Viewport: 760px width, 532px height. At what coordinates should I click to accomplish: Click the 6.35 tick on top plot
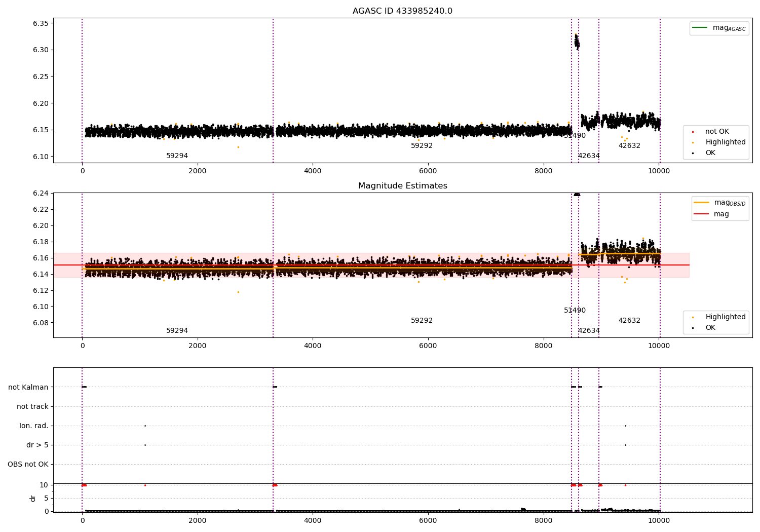point(41,23)
